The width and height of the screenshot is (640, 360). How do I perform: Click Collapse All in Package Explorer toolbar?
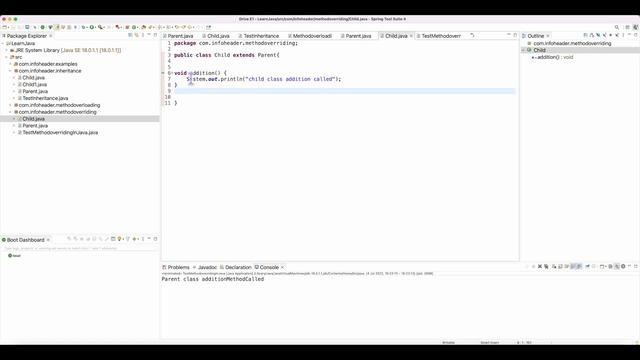pos(130,36)
